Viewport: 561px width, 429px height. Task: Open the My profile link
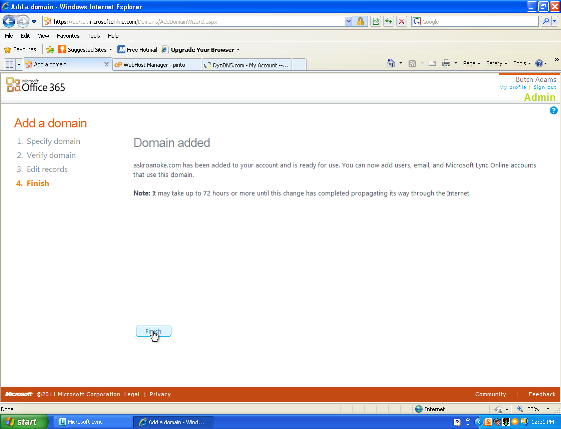(513, 87)
